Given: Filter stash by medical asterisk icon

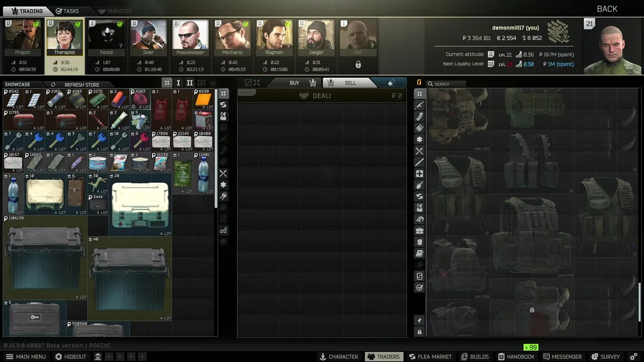Looking at the screenshot, I should click(x=420, y=139).
